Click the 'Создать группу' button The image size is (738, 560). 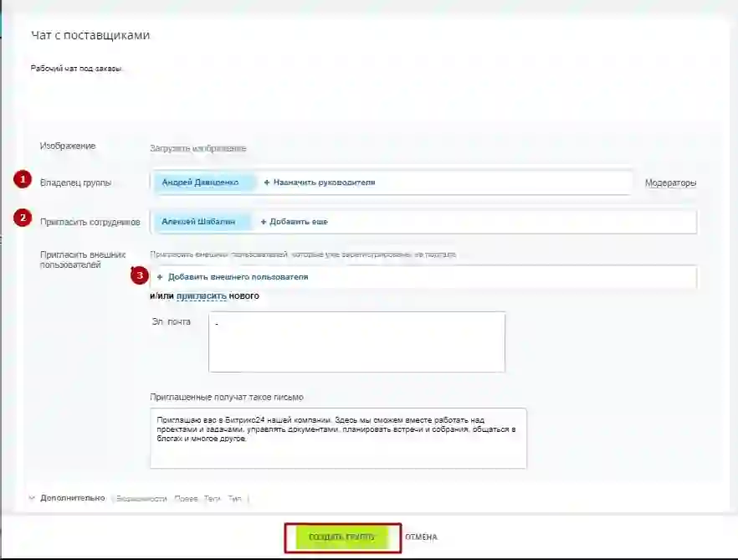pyautogui.click(x=342, y=537)
